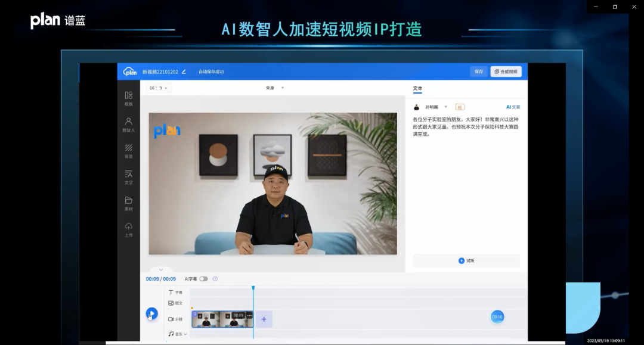Image resolution: width=644 pixels, height=345 pixels.
Task: Click the video preview canvas
Action: [x=273, y=184]
